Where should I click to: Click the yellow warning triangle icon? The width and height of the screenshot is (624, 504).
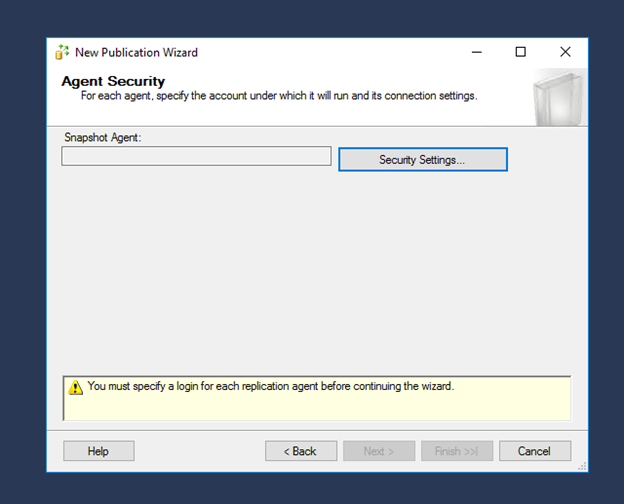(75, 387)
